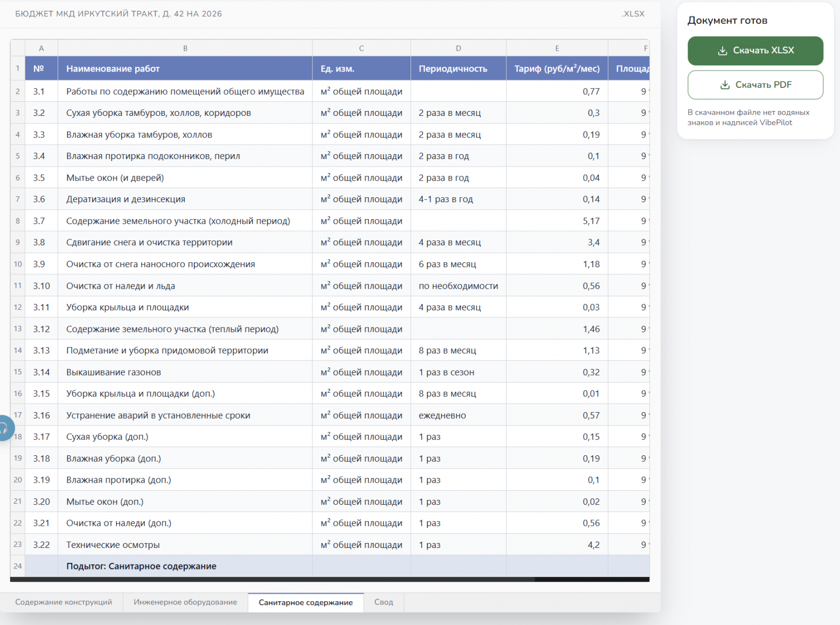Click the horizontal scrollbar under the table
840x625 pixels.
pyautogui.click(x=330, y=580)
